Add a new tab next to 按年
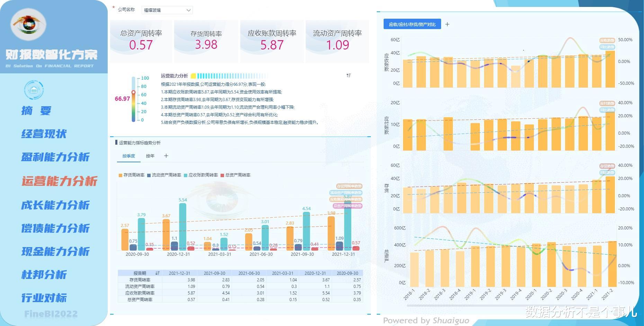Viewport: 644px width, 326px height. coord(166,156)
